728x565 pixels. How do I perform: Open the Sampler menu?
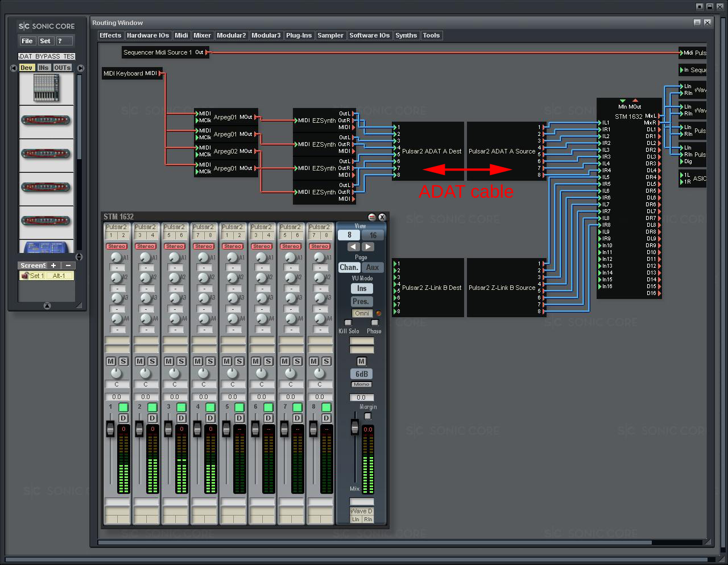point(330,35)
